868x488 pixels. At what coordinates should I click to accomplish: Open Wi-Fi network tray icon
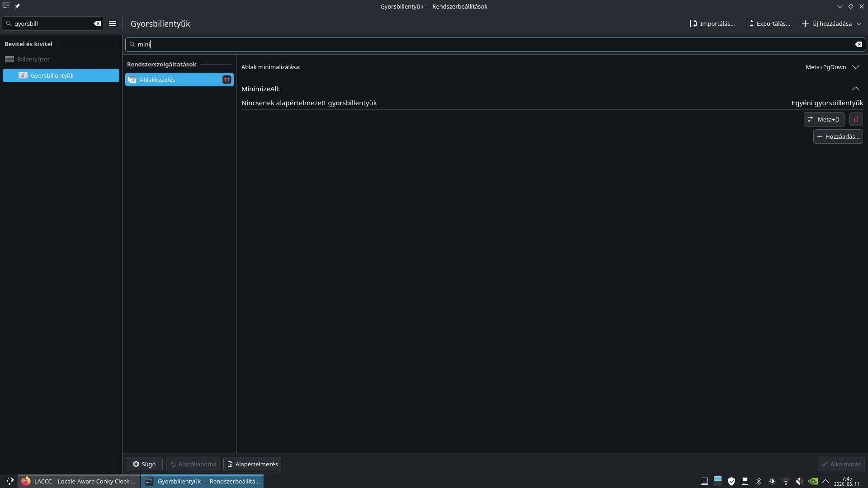click(x=786, y=481)
